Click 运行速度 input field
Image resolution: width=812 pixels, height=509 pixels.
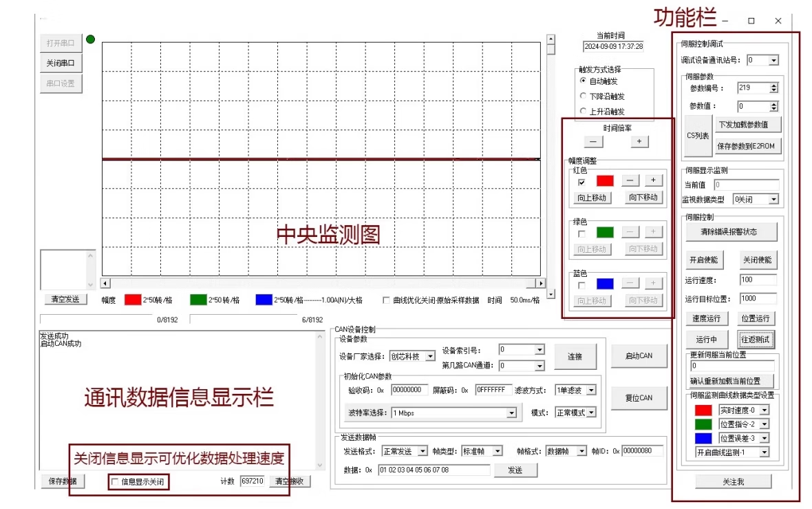(758, 280)
